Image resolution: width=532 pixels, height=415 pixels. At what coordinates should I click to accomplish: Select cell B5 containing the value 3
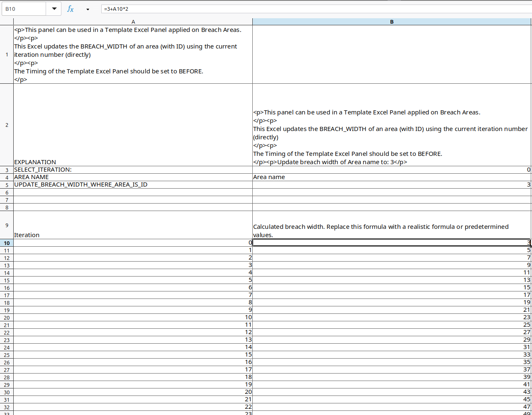pyautogui.click(x=392, y=184)
